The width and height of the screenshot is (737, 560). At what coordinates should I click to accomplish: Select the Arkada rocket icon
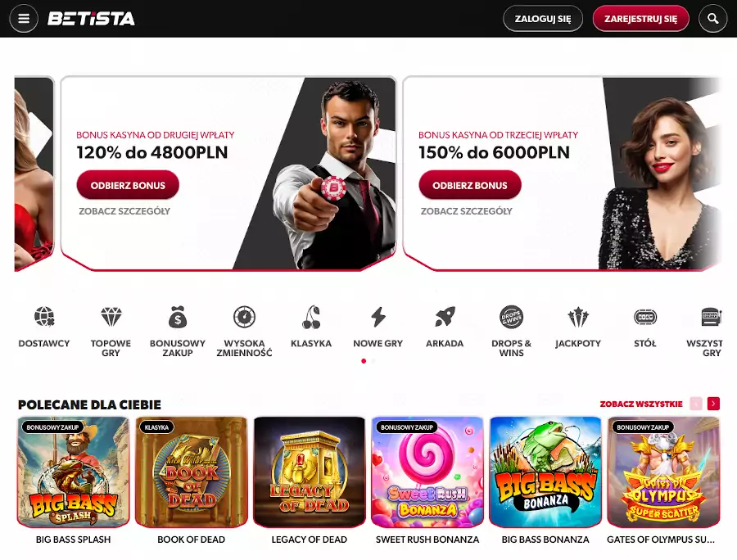coord(445,317)
